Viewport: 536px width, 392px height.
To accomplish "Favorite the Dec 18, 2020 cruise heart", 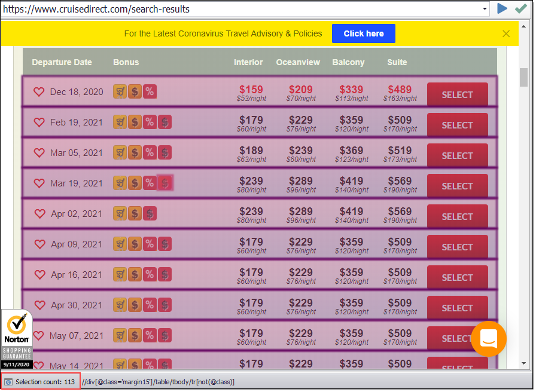I will pos(39,91).
